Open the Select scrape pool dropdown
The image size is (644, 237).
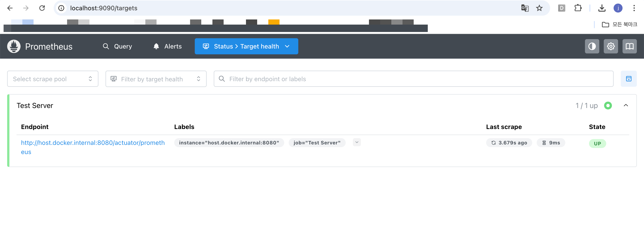point(53,79)
